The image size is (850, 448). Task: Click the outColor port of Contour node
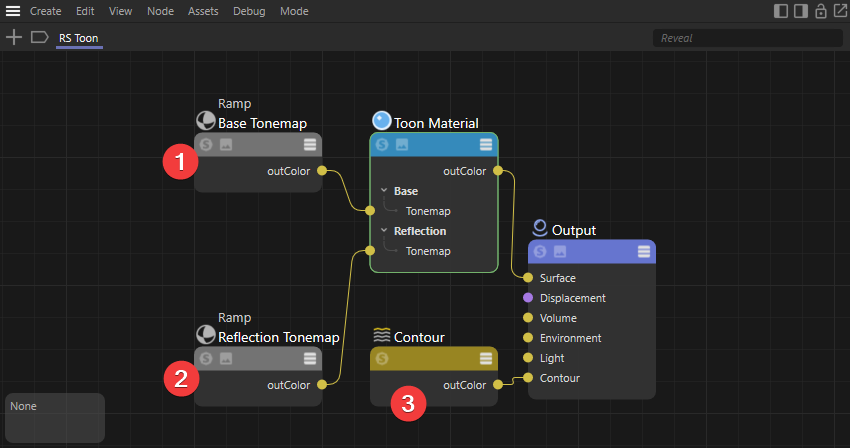[x=498, y=385]
